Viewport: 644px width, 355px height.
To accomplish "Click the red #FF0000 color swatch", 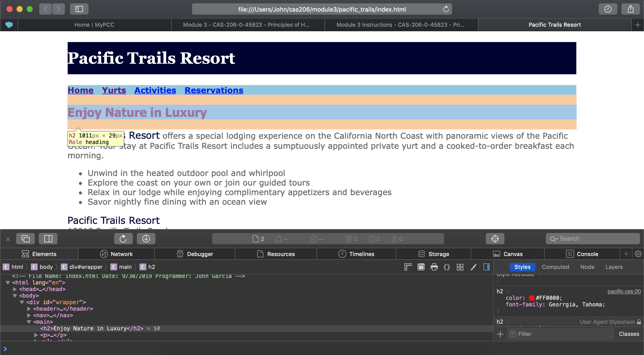I will [x=531, y=298].
